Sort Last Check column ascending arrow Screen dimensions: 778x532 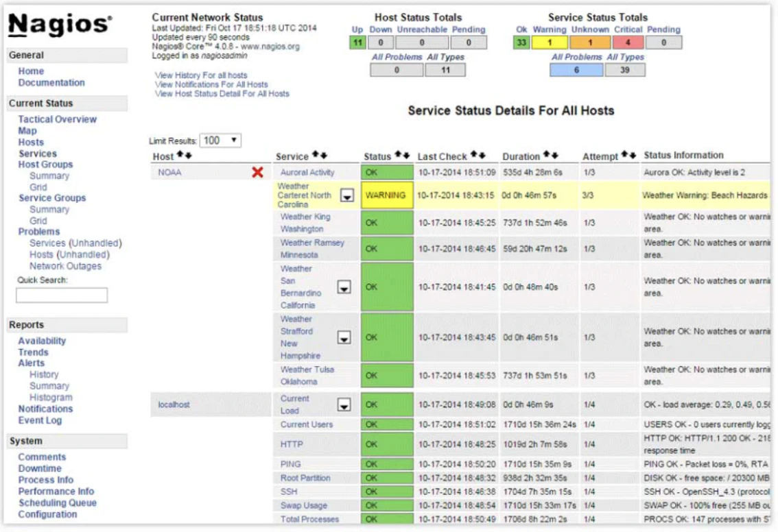(x=474, y=155)
